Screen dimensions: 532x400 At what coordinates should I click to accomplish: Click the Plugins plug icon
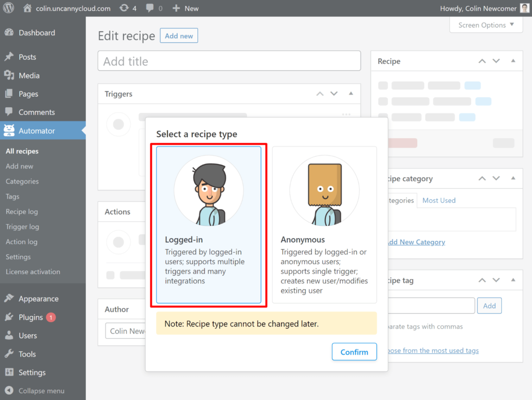coord(9,317)
